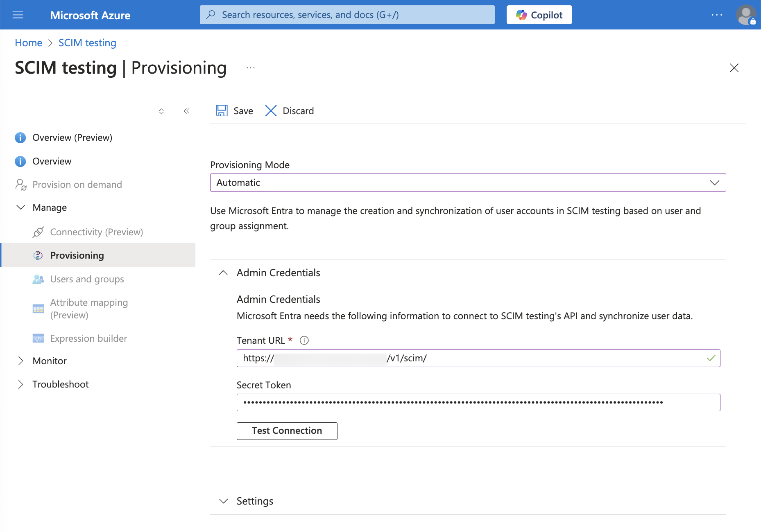Viewport: 761px width, 532px height.
Task: Collapse the sidebar with double-chevron icon
Action: (186, 111)
